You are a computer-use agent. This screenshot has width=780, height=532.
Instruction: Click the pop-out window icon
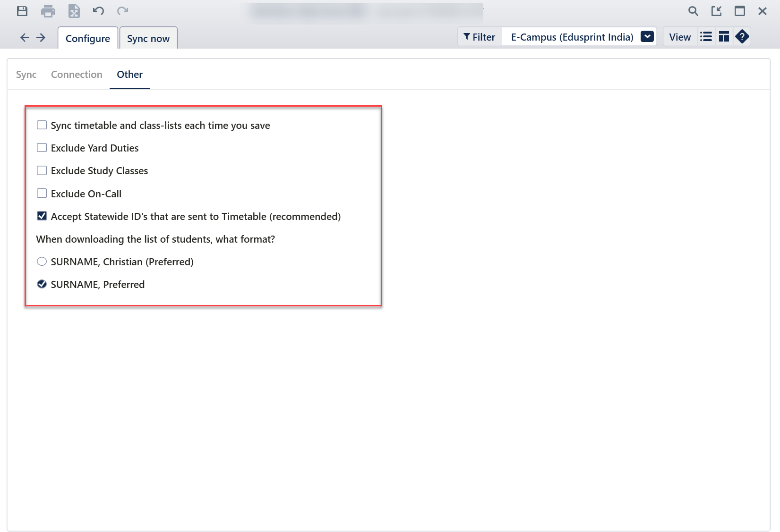coord(717,11)
